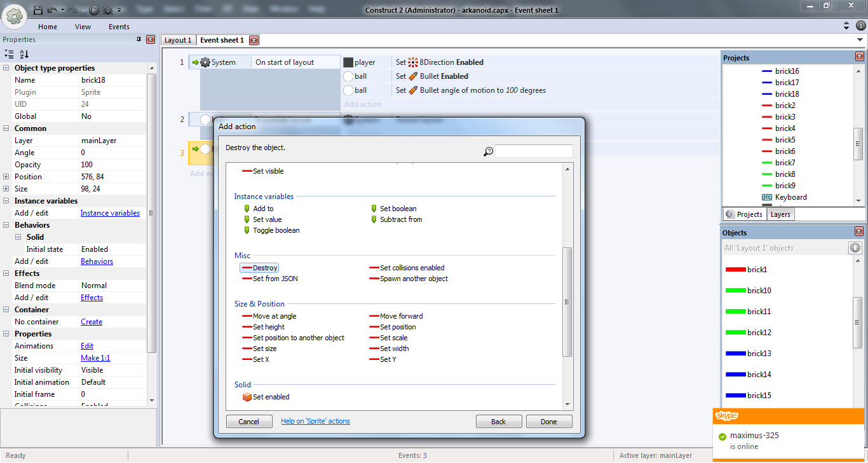Click the ribbon minimize up-down arrows
The width and height of the screenshot is (868, 463).
click(846, 25)
